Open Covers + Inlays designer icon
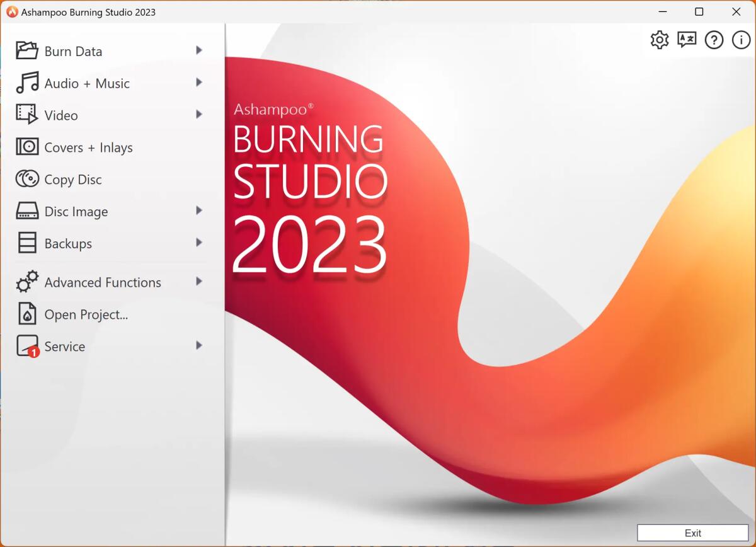Screen dimensions: 756x547 click(26, 147)
